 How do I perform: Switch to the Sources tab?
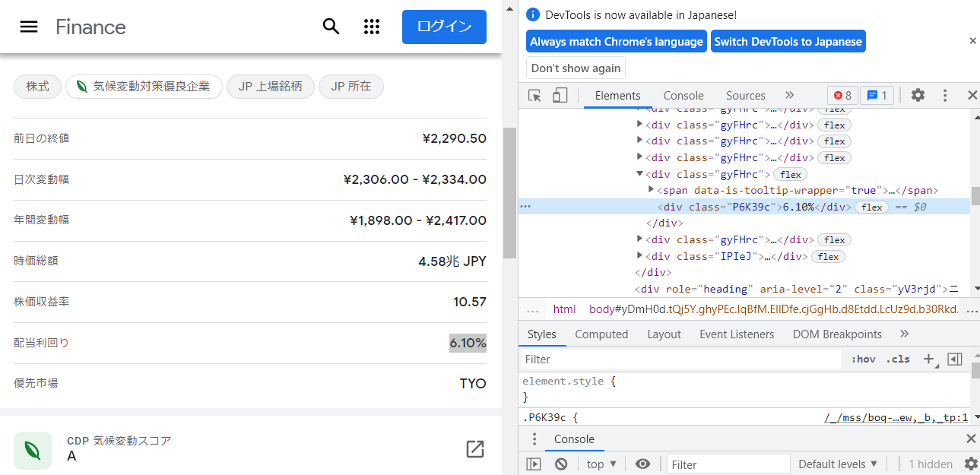click(745, 95)
